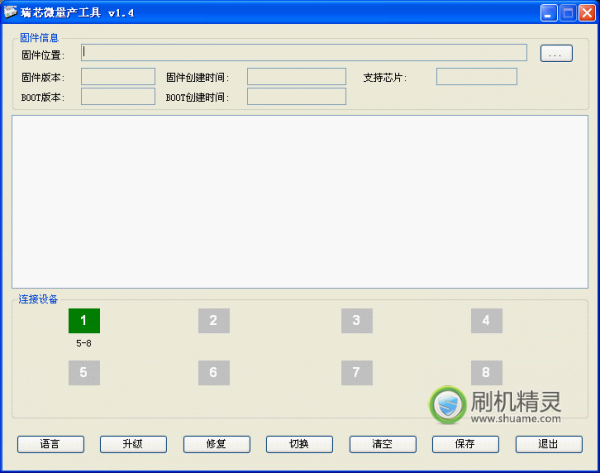
Task: Clear the log with 清空 button
Action: (x=383, y=444)
